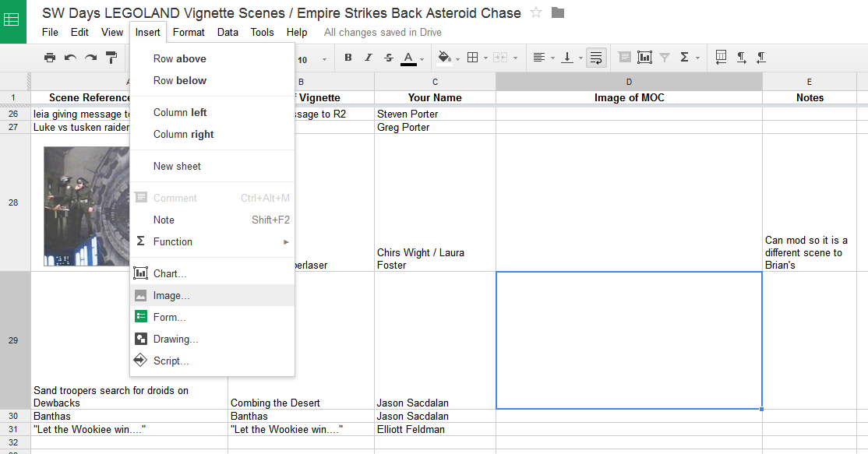The image size is (868, 454).
Task: Redo the last action
Action: (91, 58)
